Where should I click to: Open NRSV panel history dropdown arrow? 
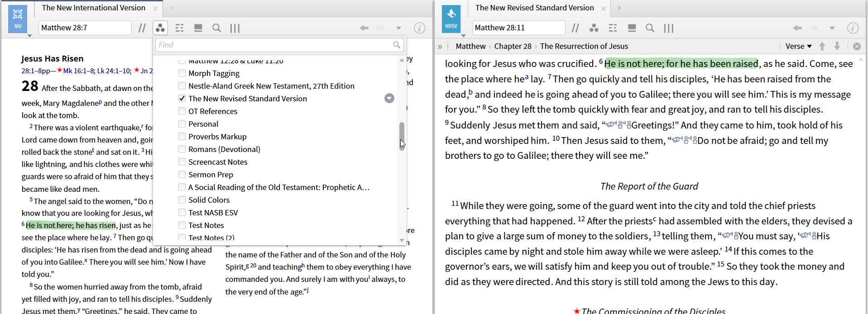[x=832, y=28]
